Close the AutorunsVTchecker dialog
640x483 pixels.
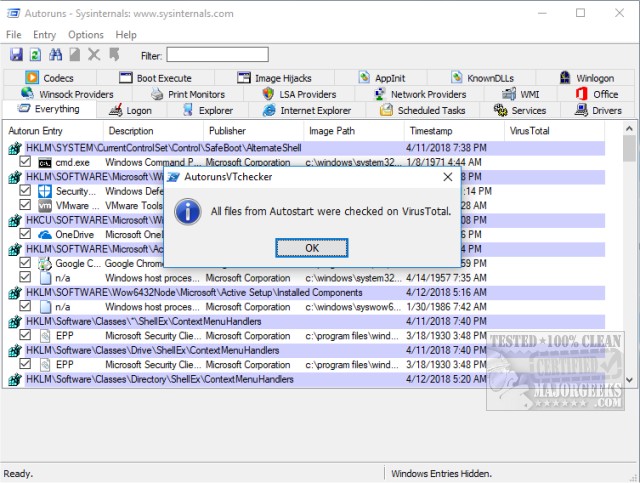pos(448,177)
